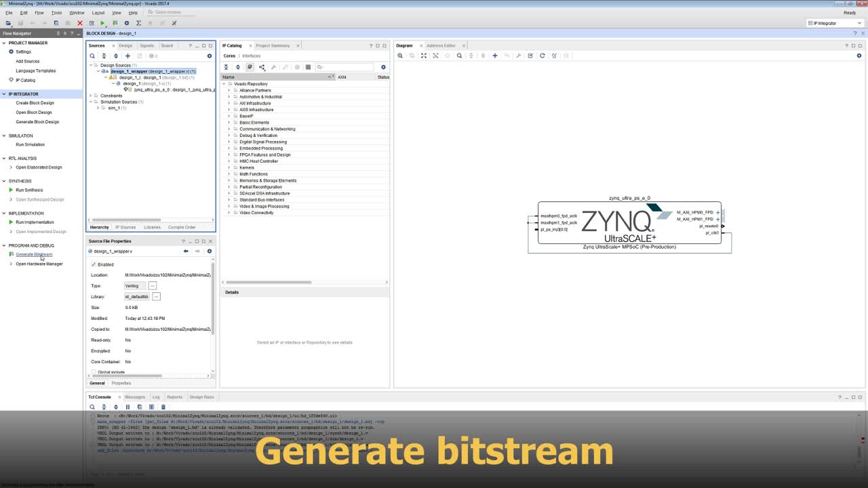Click the Diagram wrench customize icon

pyautogui.click(x=519, y=56)
